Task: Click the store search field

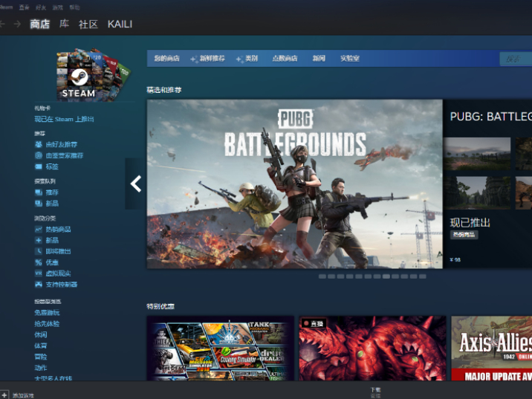Action: [x=516, y=59]
